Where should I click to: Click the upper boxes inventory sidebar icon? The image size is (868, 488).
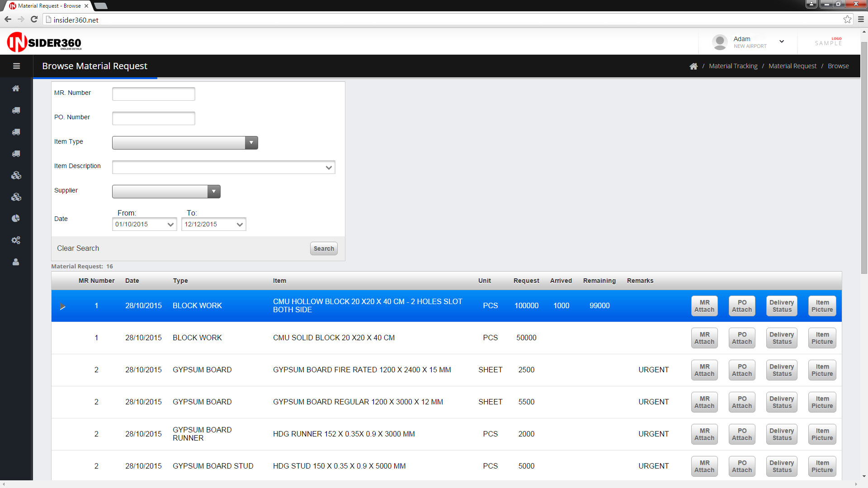16,175
